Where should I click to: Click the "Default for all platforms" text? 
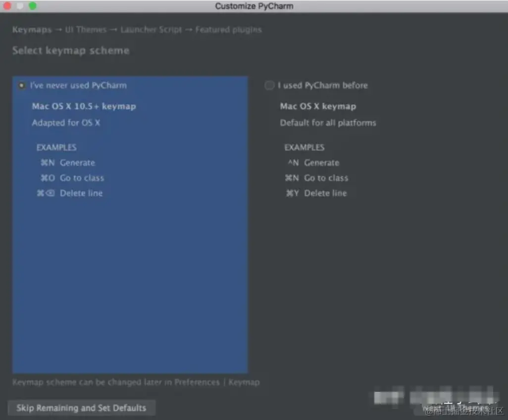328,123
